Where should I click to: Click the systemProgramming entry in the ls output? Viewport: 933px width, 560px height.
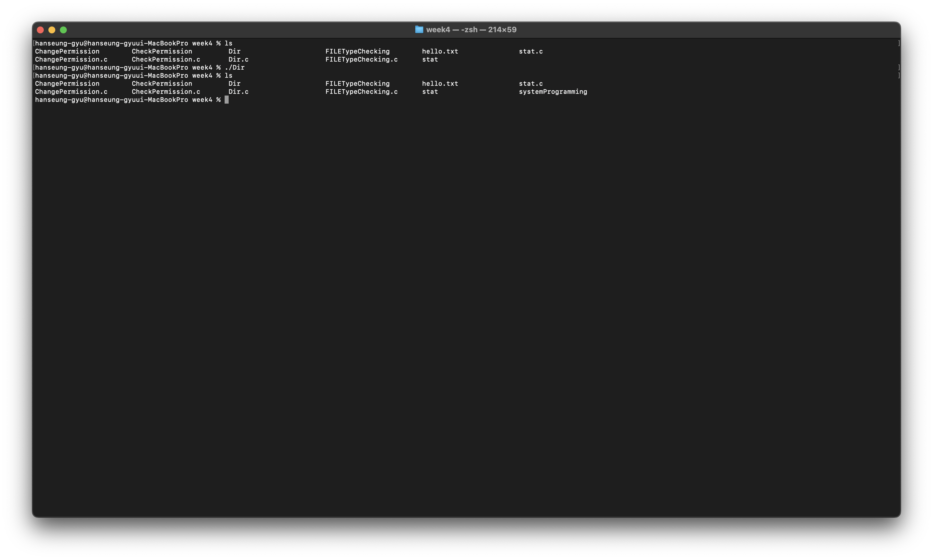tap(552, 92)
